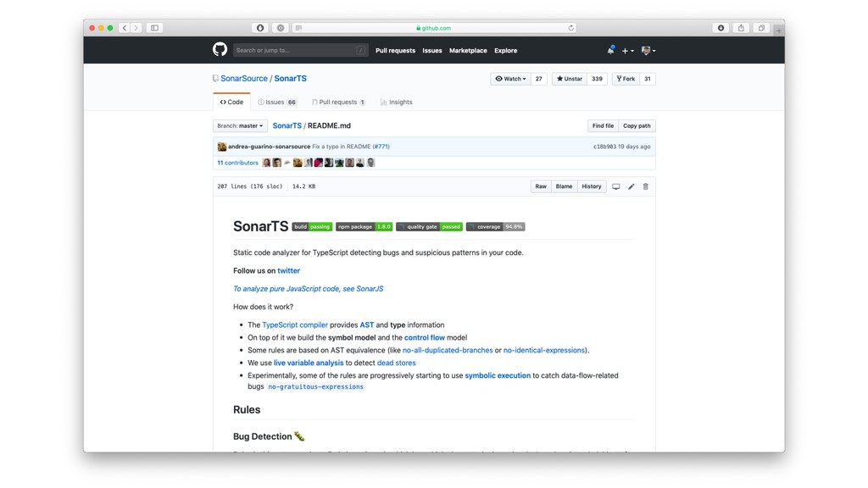868x488 pixels.
Task: Open commit c18b903 hash link
Action: 604,147
